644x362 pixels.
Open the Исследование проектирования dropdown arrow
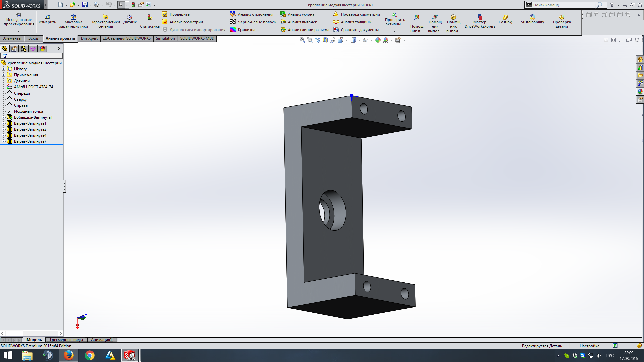tap(19, 31)
